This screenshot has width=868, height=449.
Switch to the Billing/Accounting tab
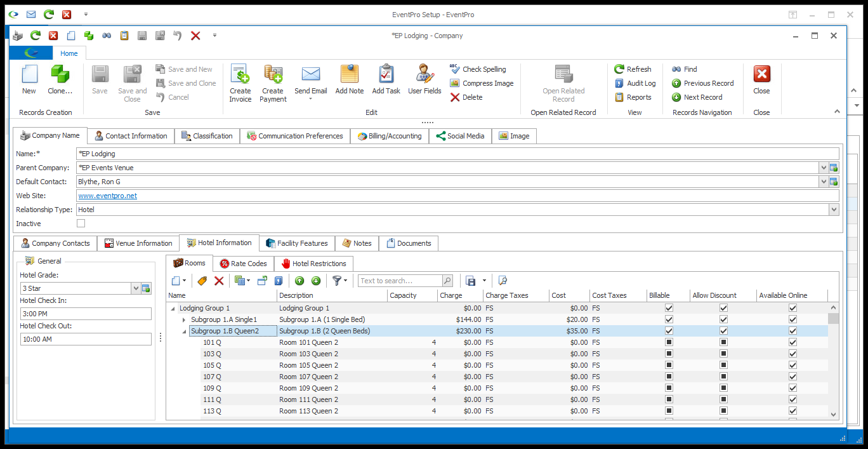(x=390, y=136)
